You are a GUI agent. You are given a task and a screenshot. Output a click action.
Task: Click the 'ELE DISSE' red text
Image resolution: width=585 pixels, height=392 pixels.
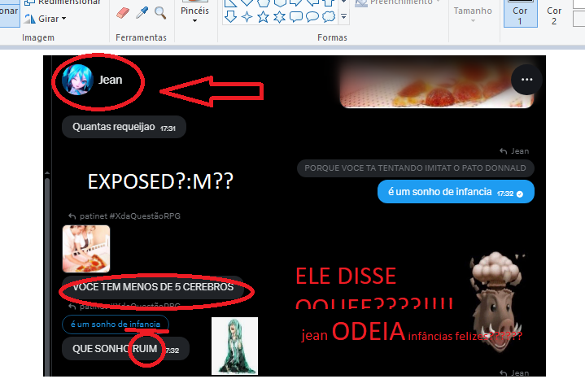346,276
